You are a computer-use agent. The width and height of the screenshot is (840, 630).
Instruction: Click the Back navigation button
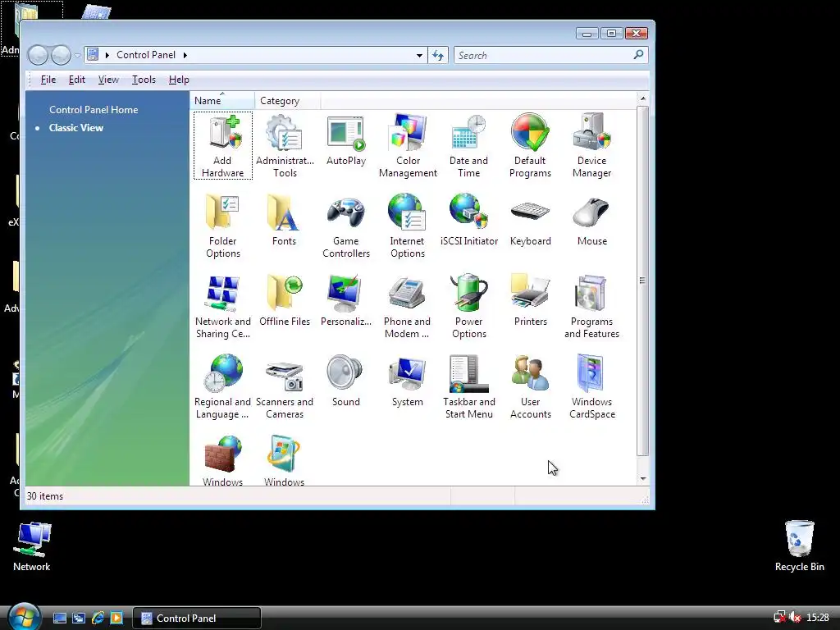tap(38, 55)
